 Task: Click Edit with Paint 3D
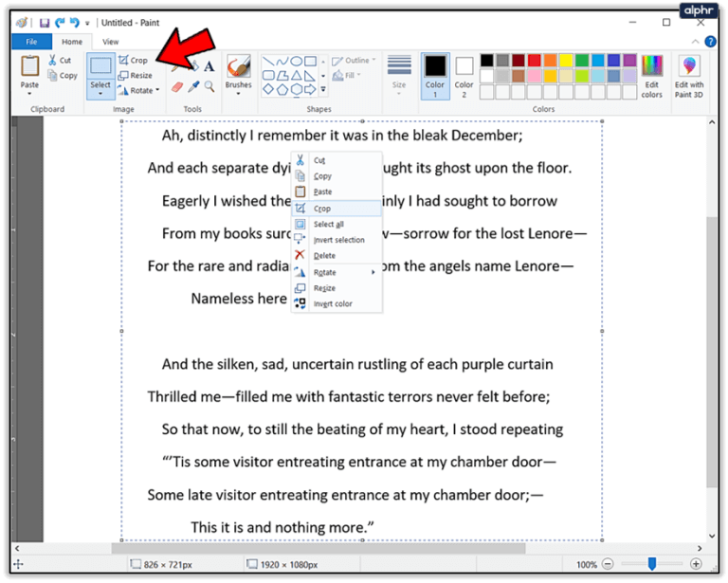pos(689,76)
